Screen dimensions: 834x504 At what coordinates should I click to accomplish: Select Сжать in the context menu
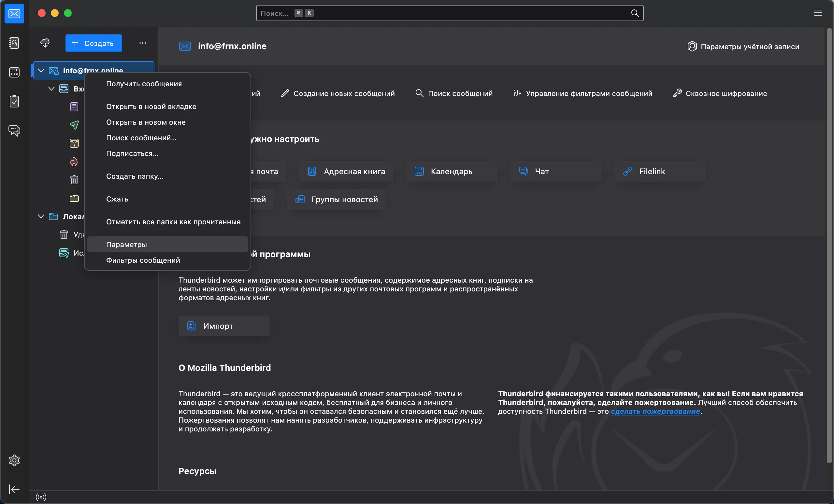coord(117,199)
